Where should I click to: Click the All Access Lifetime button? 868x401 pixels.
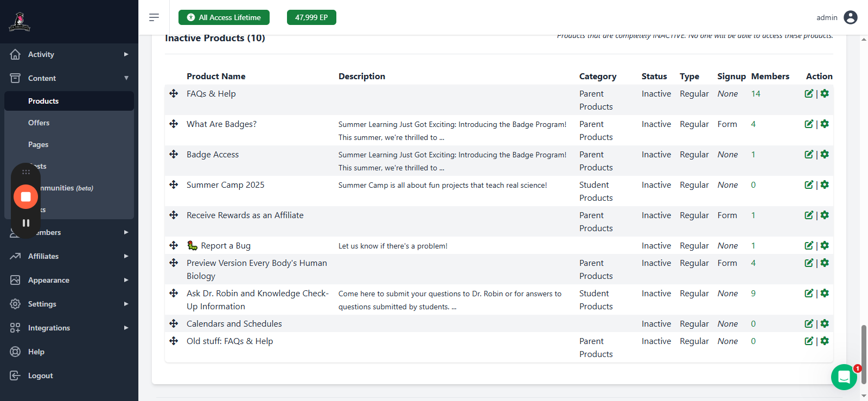224,17
